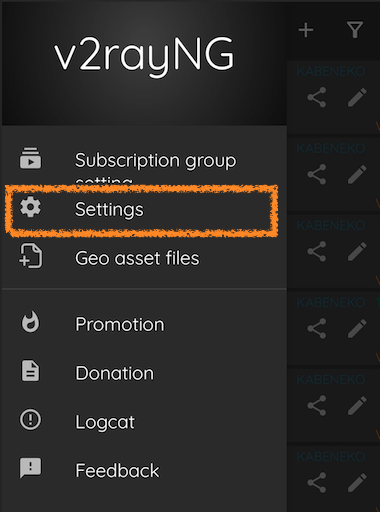
Task: Click the Promotion flame icon
Action: (x=30, y=322)
